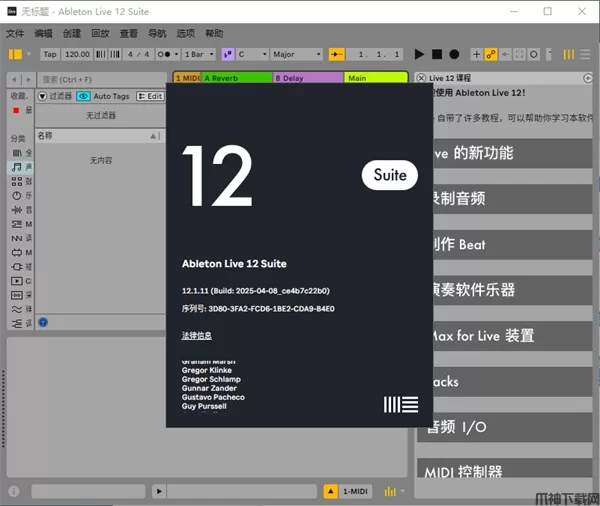Click the 法律信息 link on splash

(196, 335)
